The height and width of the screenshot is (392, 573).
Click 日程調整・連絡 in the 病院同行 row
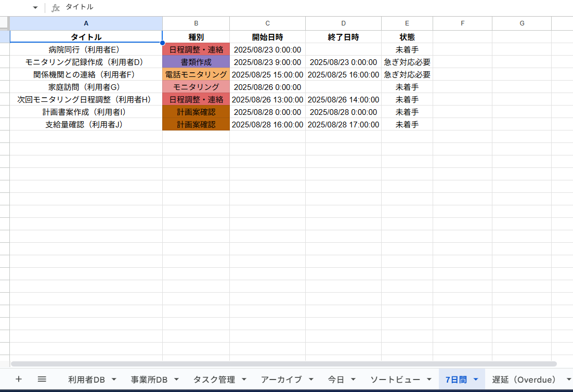pyautogui.click(x=196, y=50)
